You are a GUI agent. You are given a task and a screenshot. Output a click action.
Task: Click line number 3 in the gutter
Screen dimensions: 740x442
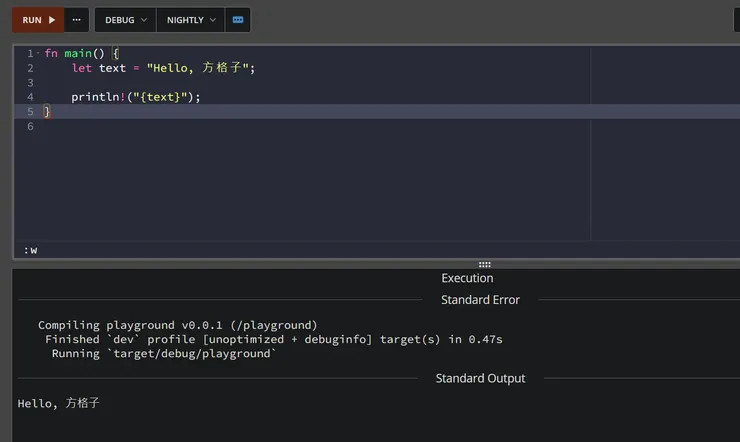tap(30, 83)
